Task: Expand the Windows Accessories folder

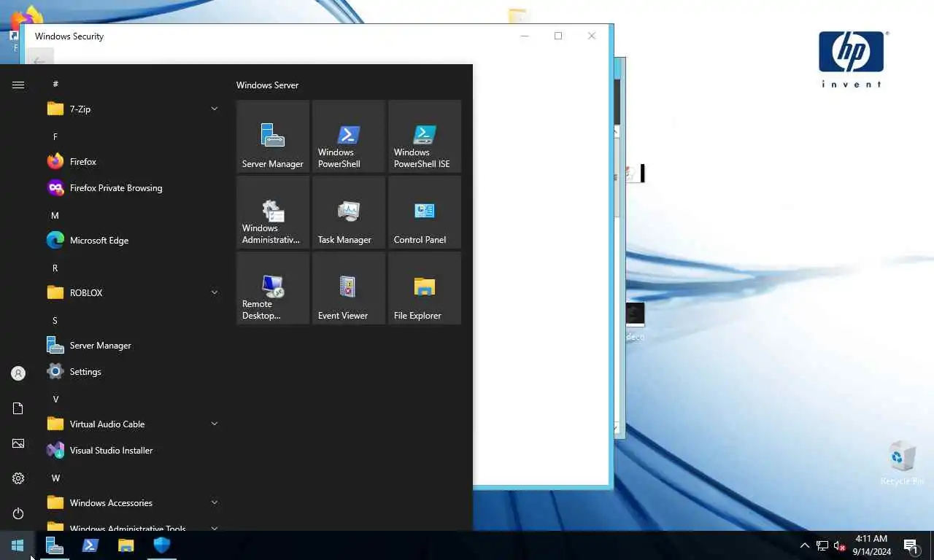Action: click(x=133, y=503)
